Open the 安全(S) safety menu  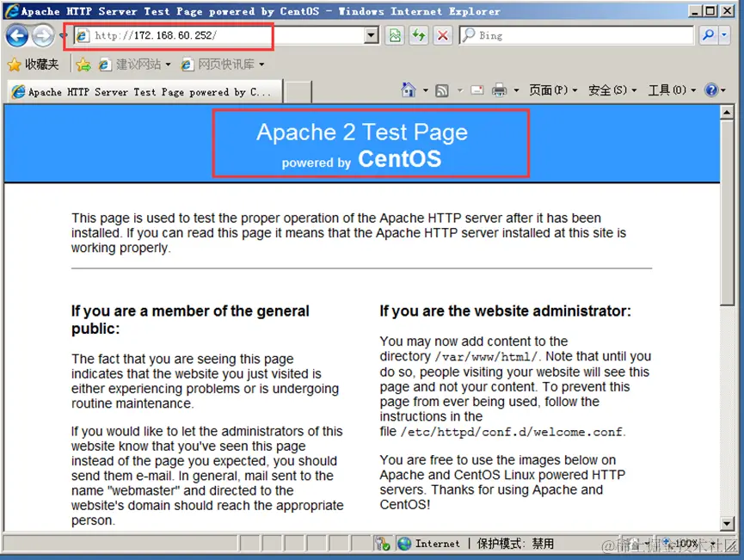point(612,89)
